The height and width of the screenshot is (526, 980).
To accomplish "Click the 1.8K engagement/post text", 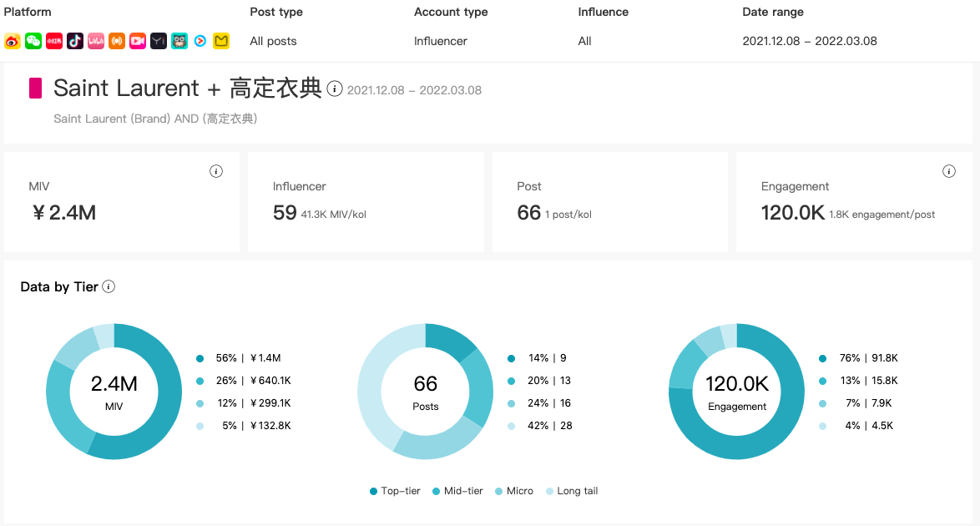I will click(x=881, y=215).
